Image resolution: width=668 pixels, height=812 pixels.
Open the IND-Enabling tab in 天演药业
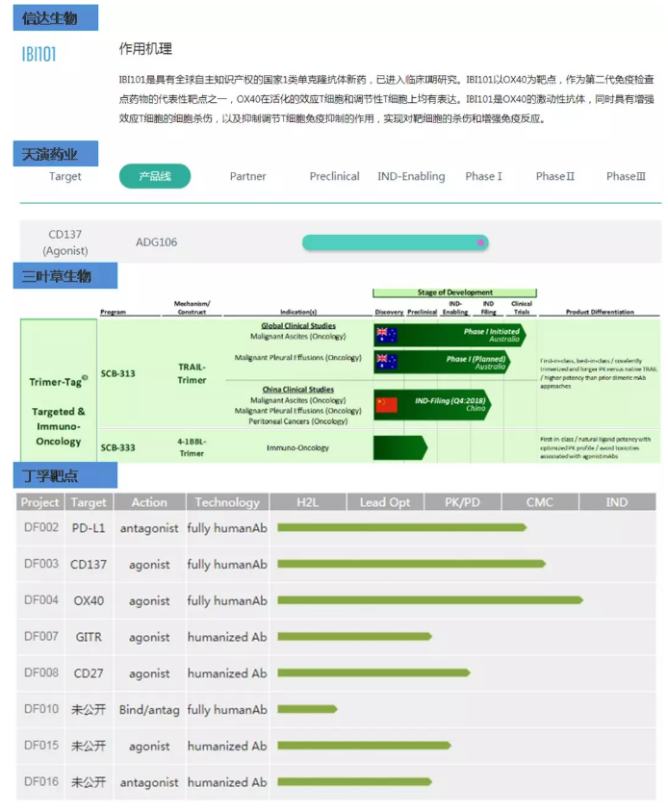[x=411, y=176]
